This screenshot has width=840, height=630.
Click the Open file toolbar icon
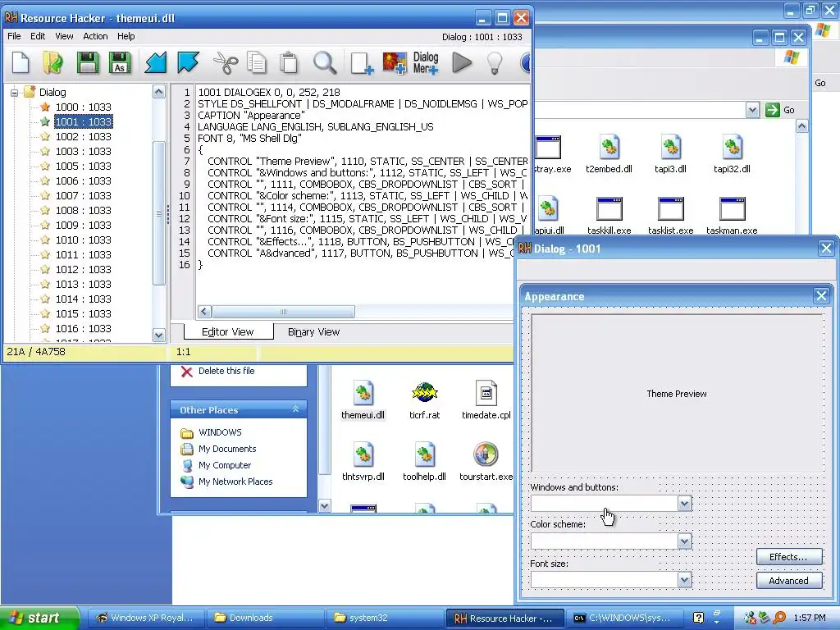(x=53, y=62)
